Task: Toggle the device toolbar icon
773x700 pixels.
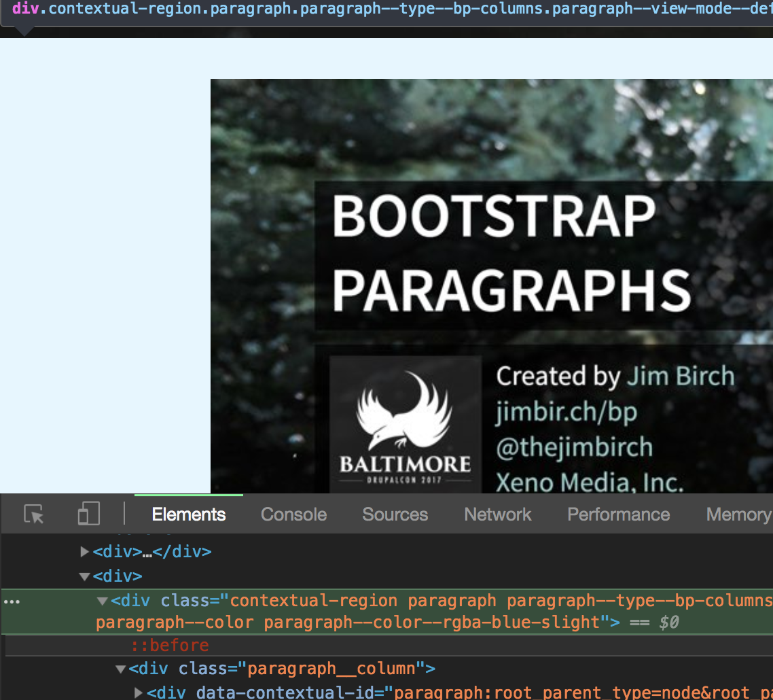Action: click(x=89, y=514)
